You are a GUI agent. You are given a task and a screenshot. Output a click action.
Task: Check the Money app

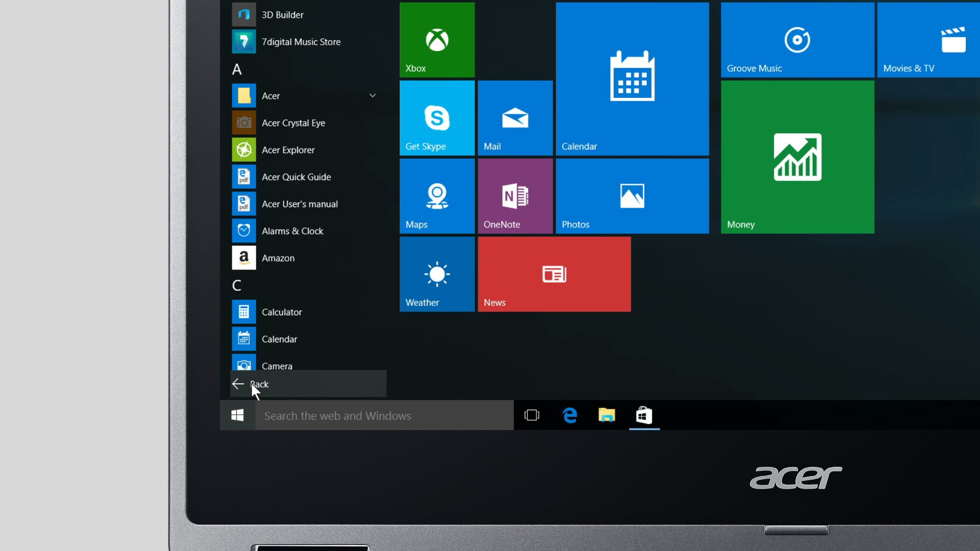pyautogui.click(x=797, y=158)
